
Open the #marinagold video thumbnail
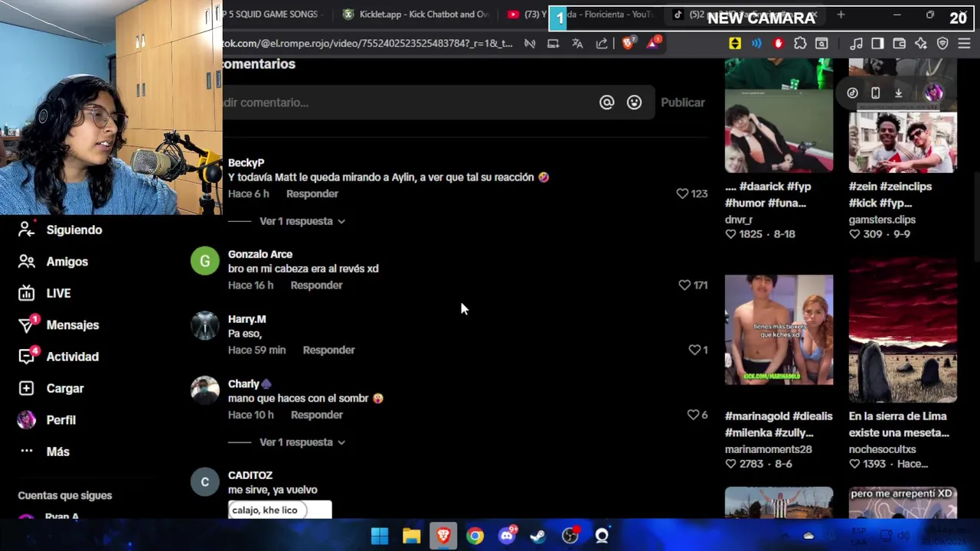(x=779, y=329)
